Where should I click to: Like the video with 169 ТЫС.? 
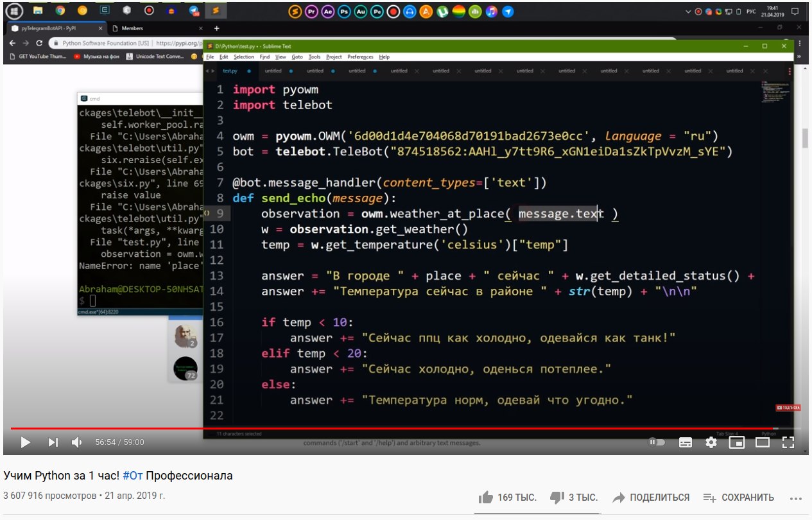[506, 498]
